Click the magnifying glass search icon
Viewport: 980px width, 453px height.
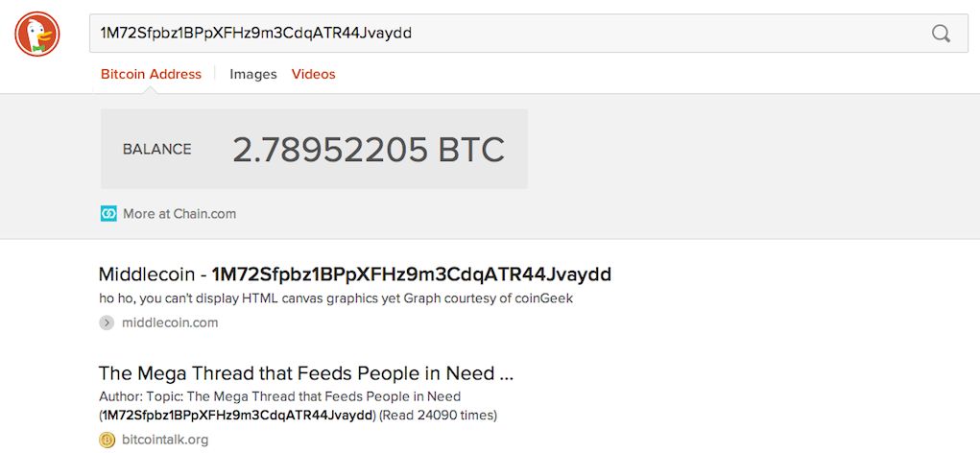click(x=941, y=34)
